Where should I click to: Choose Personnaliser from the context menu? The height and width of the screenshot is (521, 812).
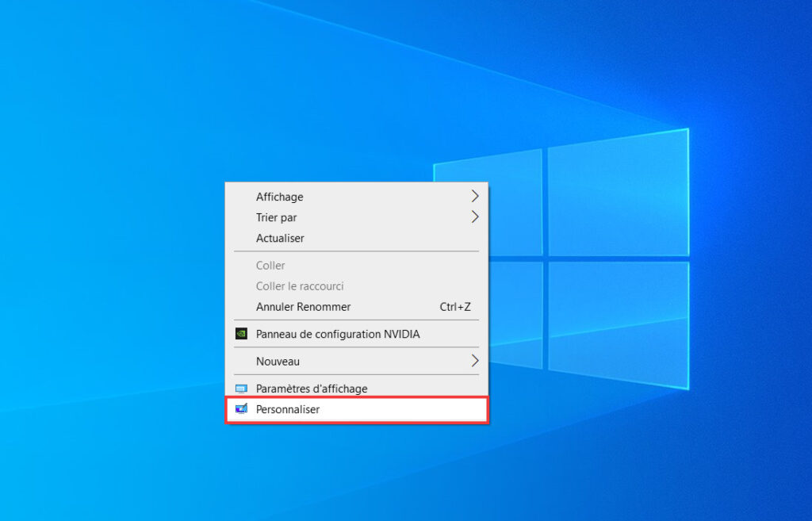click(356, 410)
